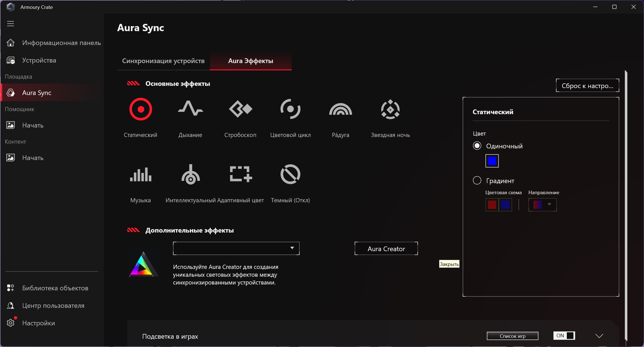Expand the Подсветка в играх section chevron

click(599, 336)
